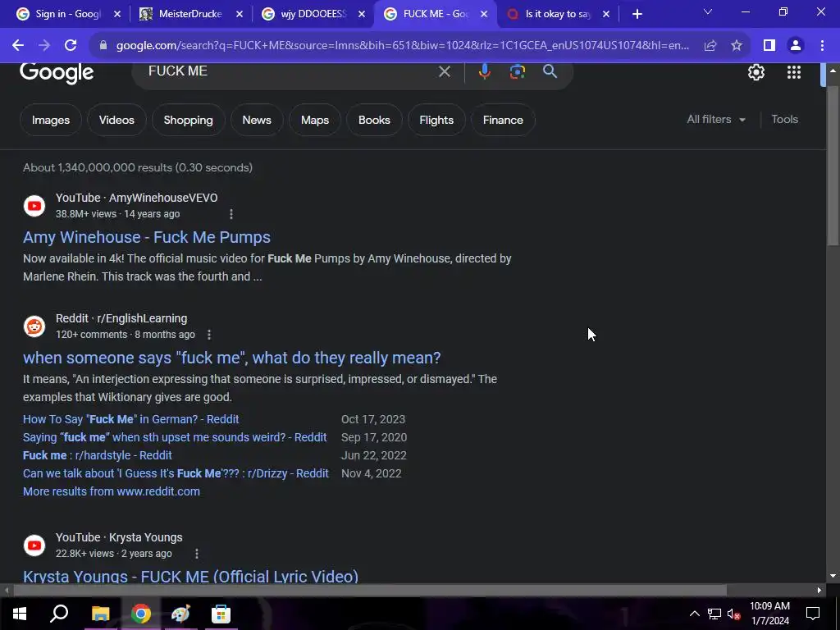
Task: Open the Chrome side panel icon
Action: pyautogui.click(x=769, y=46)
